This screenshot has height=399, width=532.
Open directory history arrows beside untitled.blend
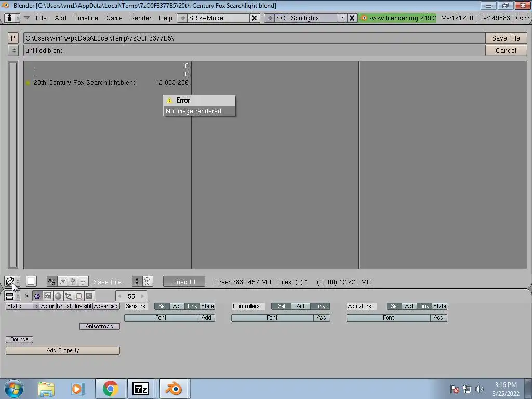(x=13, y=50)
